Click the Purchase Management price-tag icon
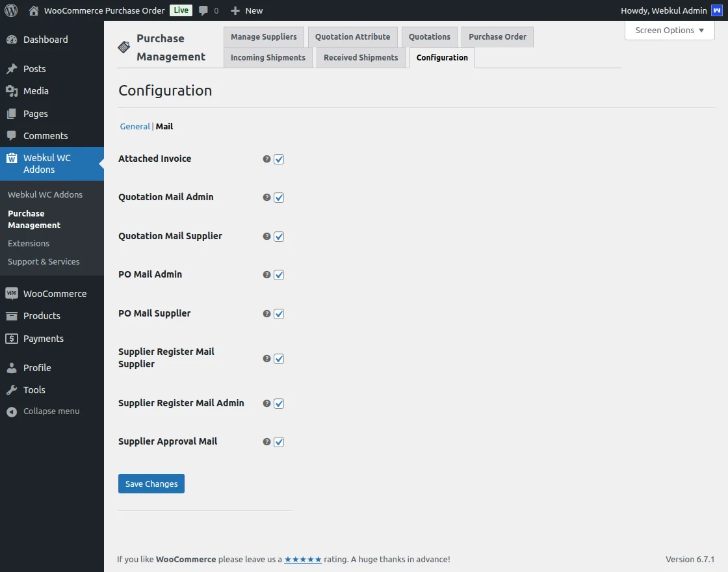The width and height of the screenshot is (728, 572). coord(123,46)
